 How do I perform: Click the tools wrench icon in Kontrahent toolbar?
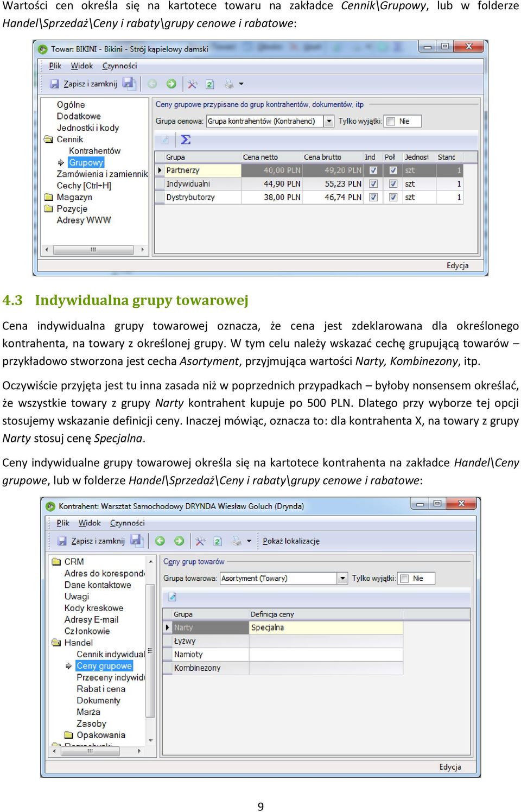200,541
